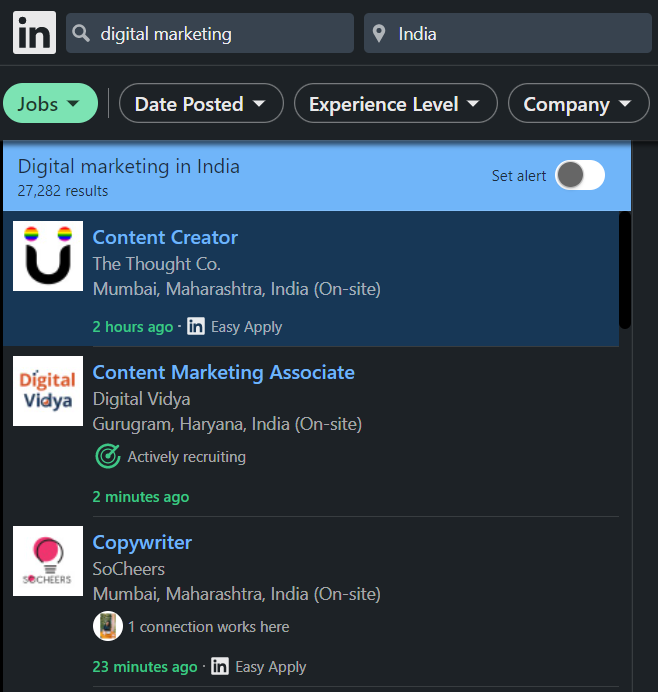Click the location pin icon

pyautogui.click(x=379, y=34)
